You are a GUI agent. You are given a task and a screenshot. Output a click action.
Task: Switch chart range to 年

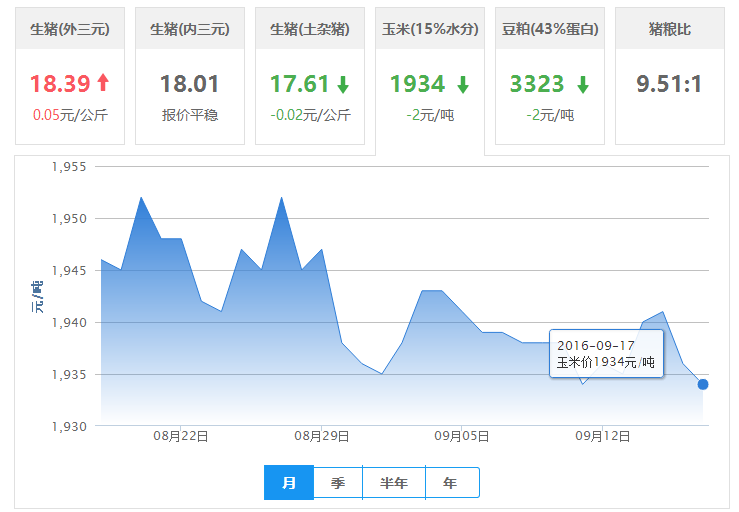(452, 482)
